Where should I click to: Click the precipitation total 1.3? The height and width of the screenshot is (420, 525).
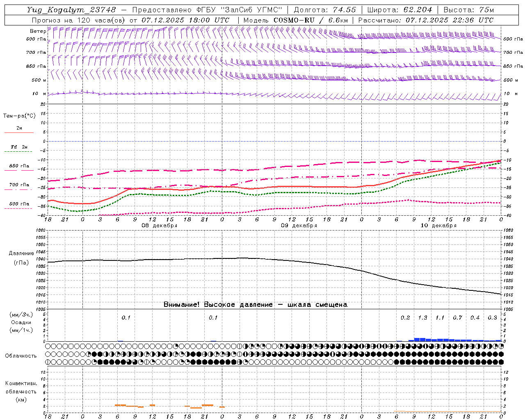[x=422, y=318]
